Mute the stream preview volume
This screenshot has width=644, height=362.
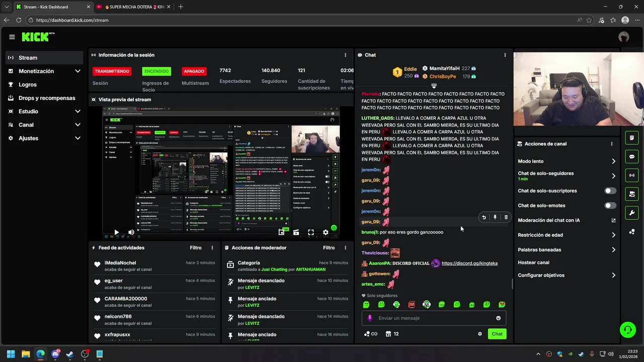[131, 232]
